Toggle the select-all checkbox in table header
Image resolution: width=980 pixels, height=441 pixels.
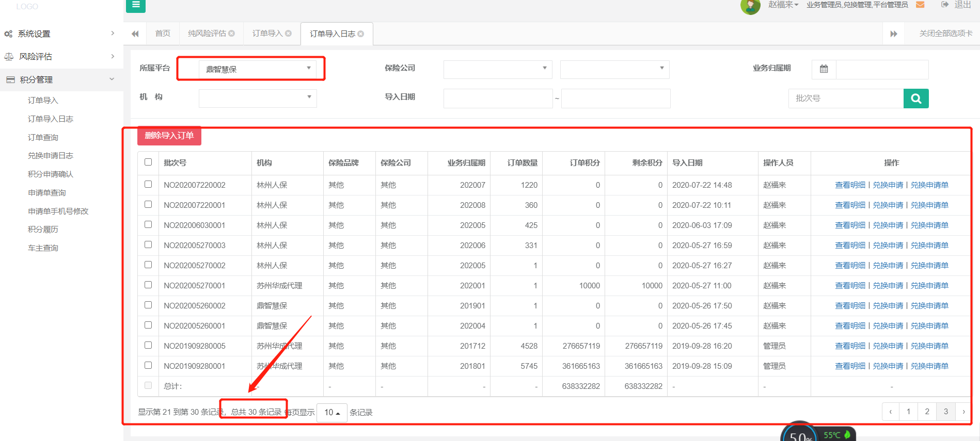point(148,162)
